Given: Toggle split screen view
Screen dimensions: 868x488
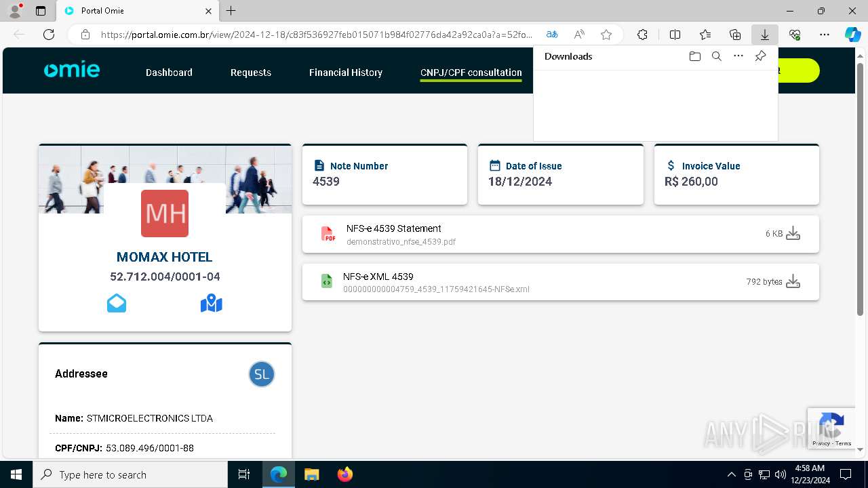Looking at the screenshot, I should pyautogui.click(x=675, y=35).
